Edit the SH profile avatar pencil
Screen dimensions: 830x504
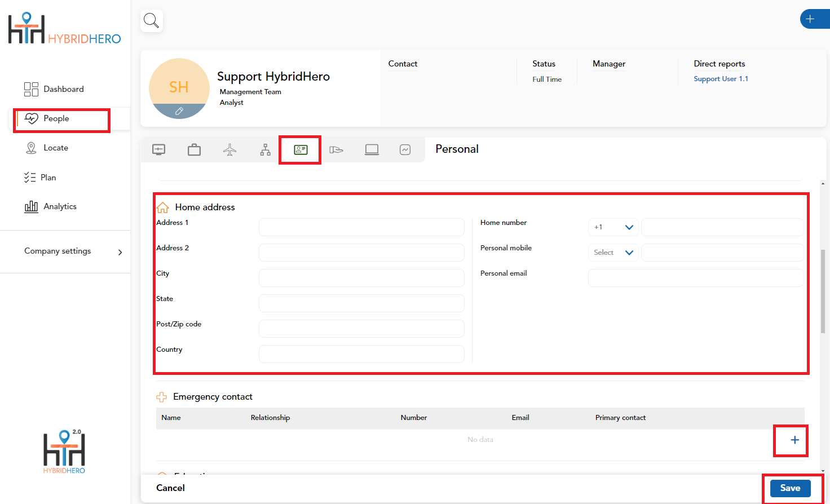179,111
